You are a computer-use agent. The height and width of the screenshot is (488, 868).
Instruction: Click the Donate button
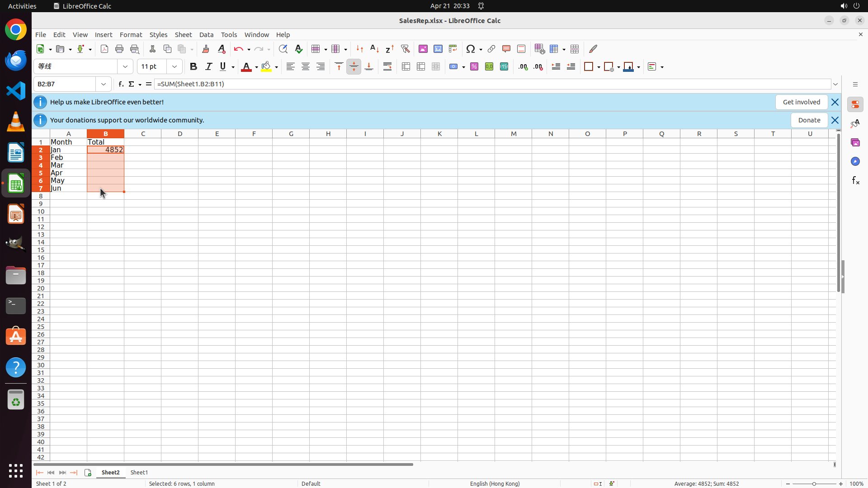tap(809, 120)
